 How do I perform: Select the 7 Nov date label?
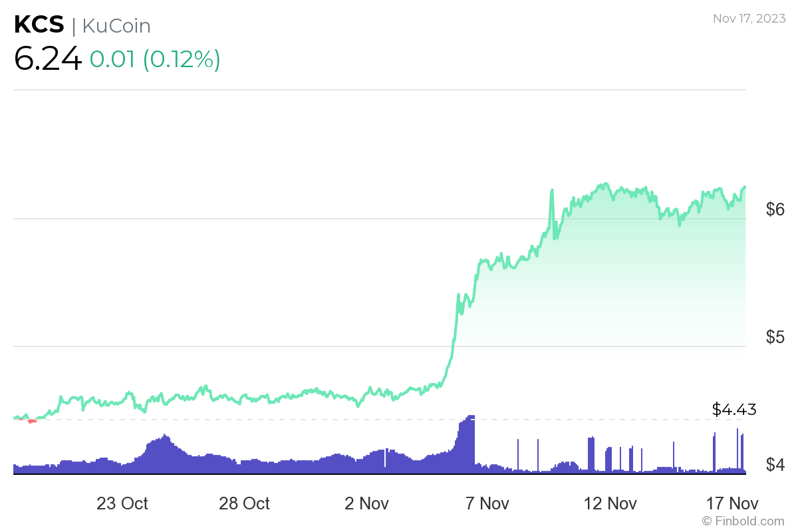pyautogui.click(x=489, y=503)
